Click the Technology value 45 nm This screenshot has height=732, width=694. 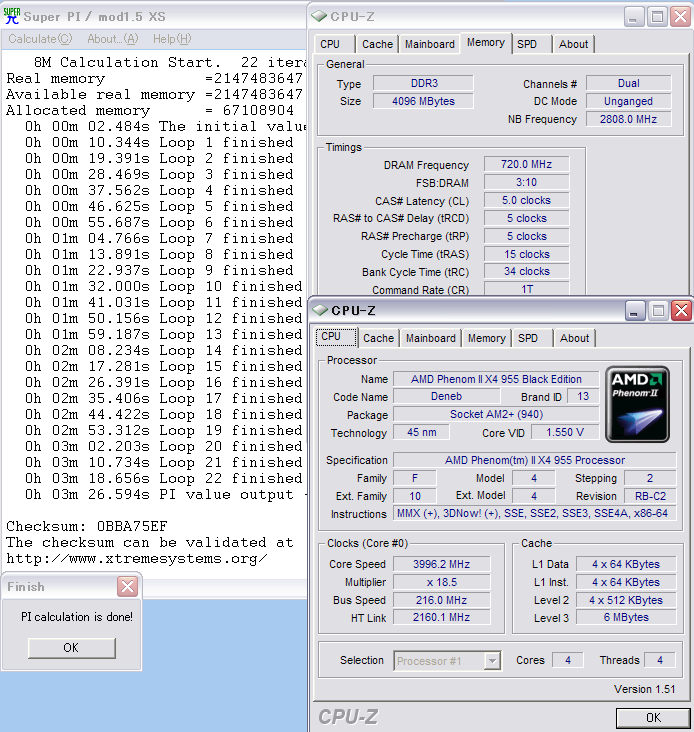tap(421, 432)
